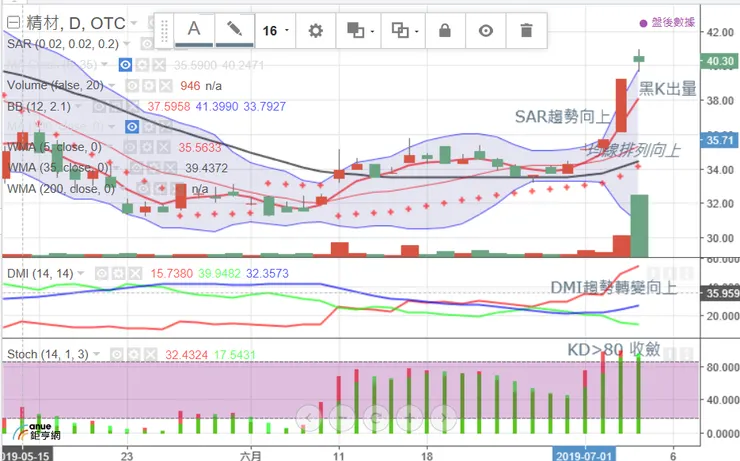Remove WMA (5, close, 0) with X
This screenshot has height=461, width=740.
[x=164, y=147]
